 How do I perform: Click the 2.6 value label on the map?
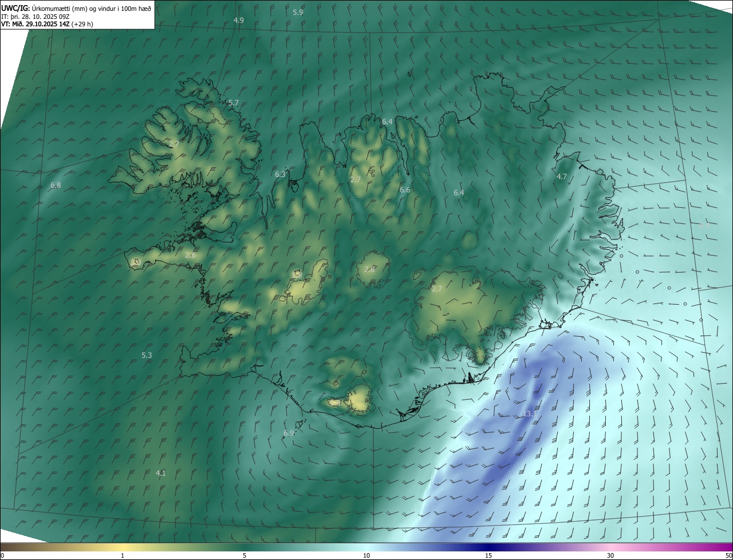click(x=190, y=255)
